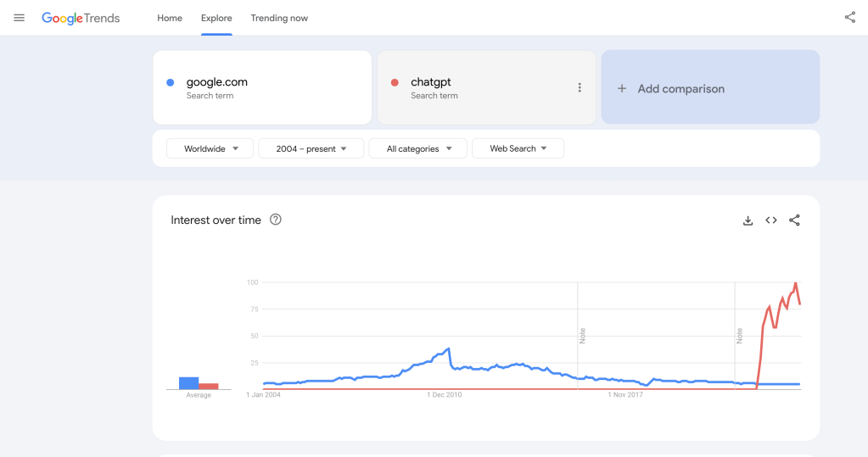The width and height of the screenshot is (868, 457).
Task: Click the 1 Dec 2010 axis label
Action: coord(445,394)
